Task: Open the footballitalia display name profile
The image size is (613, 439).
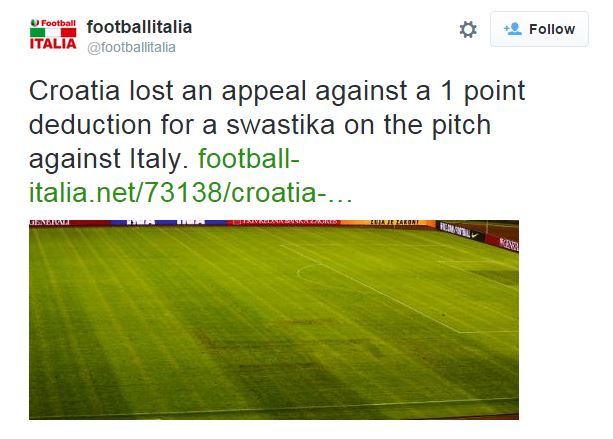Action: [139, 25]
